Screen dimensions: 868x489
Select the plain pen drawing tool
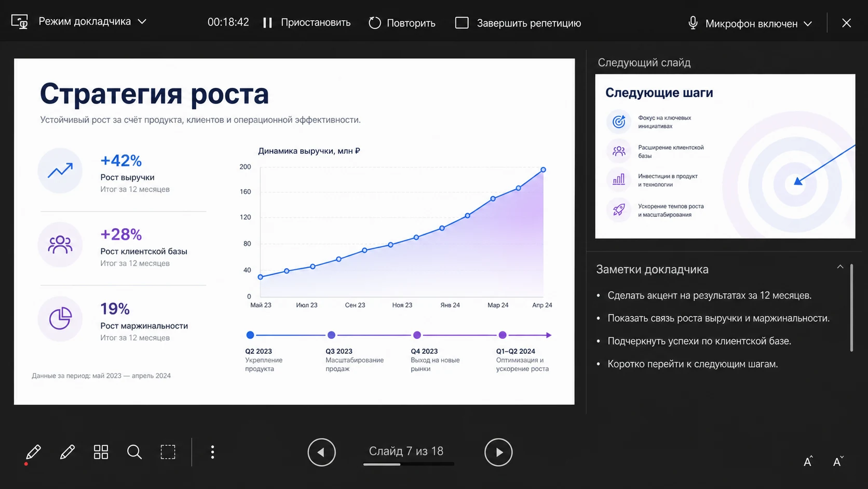coord(67,452)
